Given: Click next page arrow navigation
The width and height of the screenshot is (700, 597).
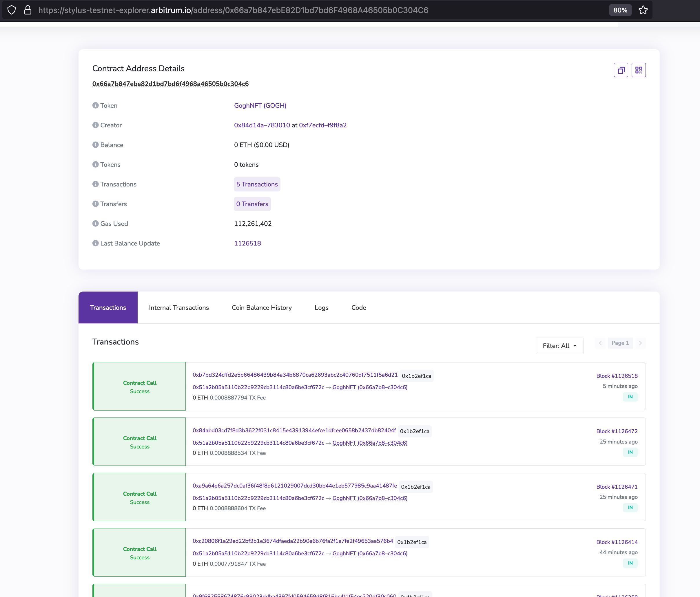Looking at the screenshot, I should point(641,343).
